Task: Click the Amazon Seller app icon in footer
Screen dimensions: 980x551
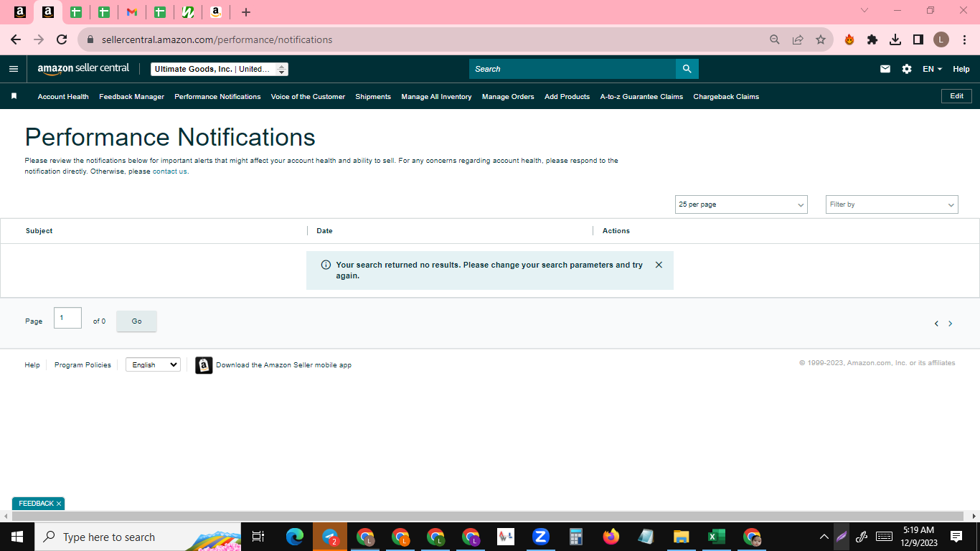Action: coord(204,365)
